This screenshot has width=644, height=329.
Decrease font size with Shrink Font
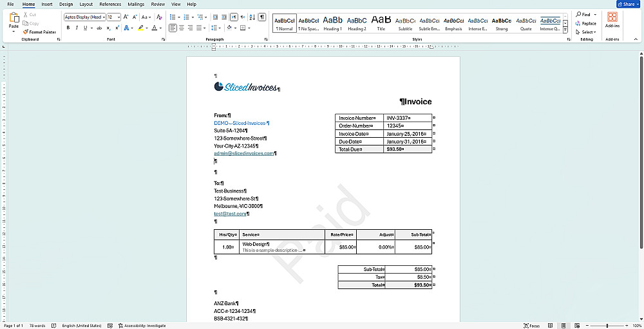[135, 17]
